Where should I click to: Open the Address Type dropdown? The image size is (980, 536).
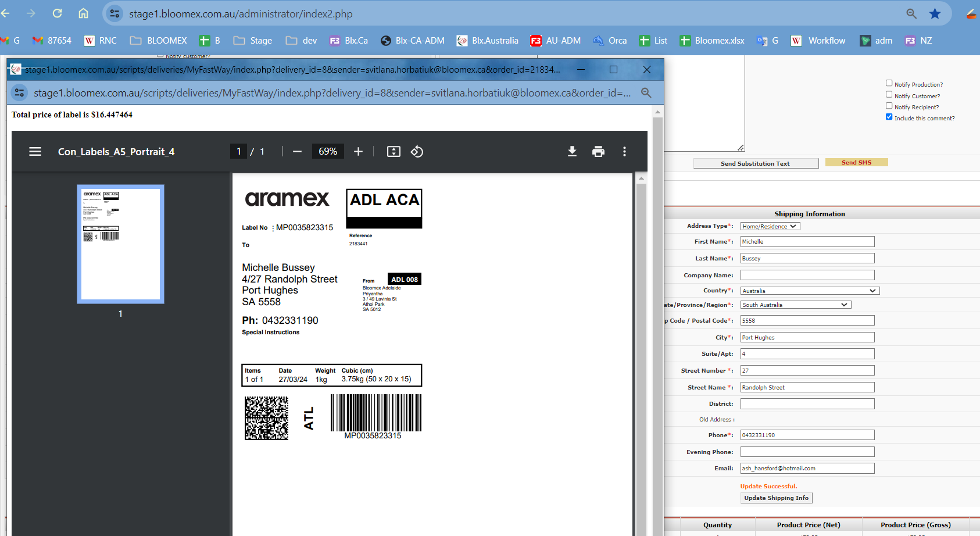770,226
